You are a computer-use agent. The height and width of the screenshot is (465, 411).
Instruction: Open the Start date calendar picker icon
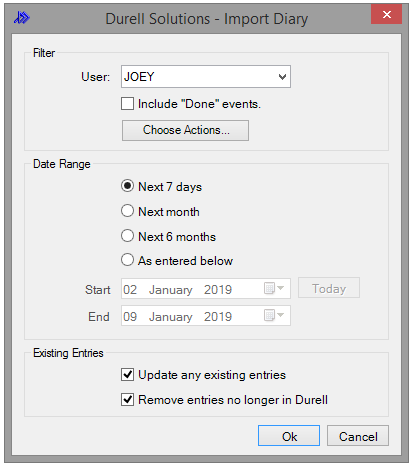(274, 288)
